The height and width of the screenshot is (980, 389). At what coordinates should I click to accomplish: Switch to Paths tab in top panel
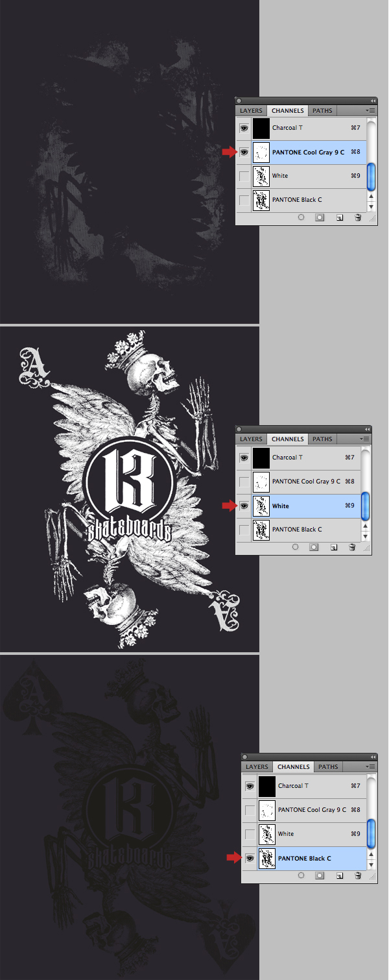(322, 111)
